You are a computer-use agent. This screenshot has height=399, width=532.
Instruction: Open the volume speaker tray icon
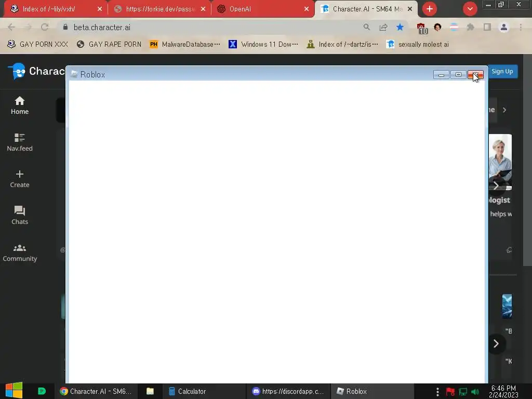coord(475,392)
